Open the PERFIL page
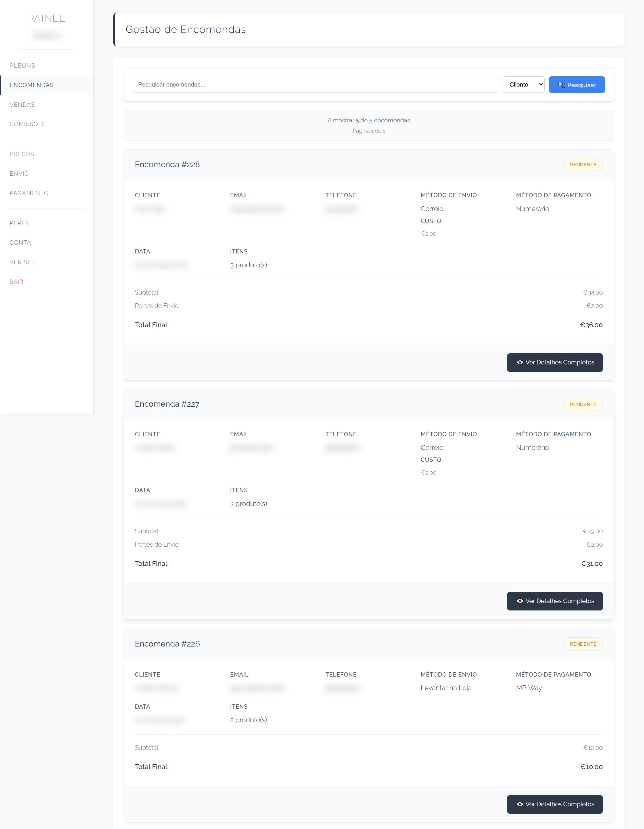This screenshot has height=829, width=644. click(x=20, y=223)
